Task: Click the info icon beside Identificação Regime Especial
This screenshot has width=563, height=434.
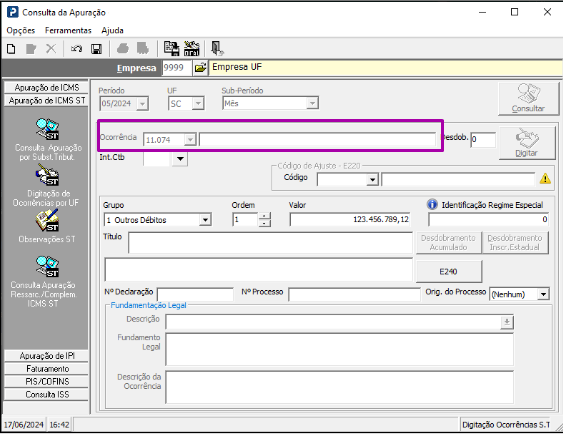Action: click(x=432, y=204)
